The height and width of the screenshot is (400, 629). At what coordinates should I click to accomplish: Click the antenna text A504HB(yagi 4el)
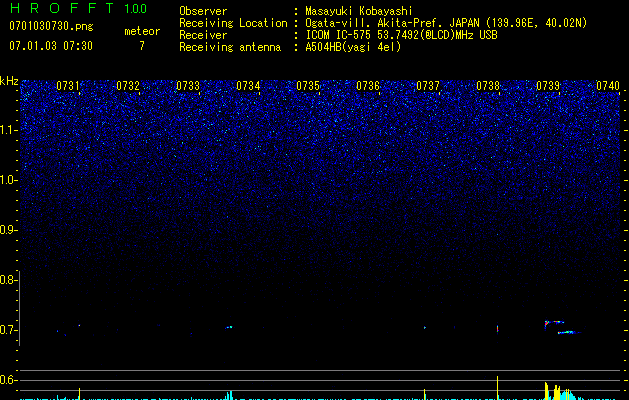point(353,47)
